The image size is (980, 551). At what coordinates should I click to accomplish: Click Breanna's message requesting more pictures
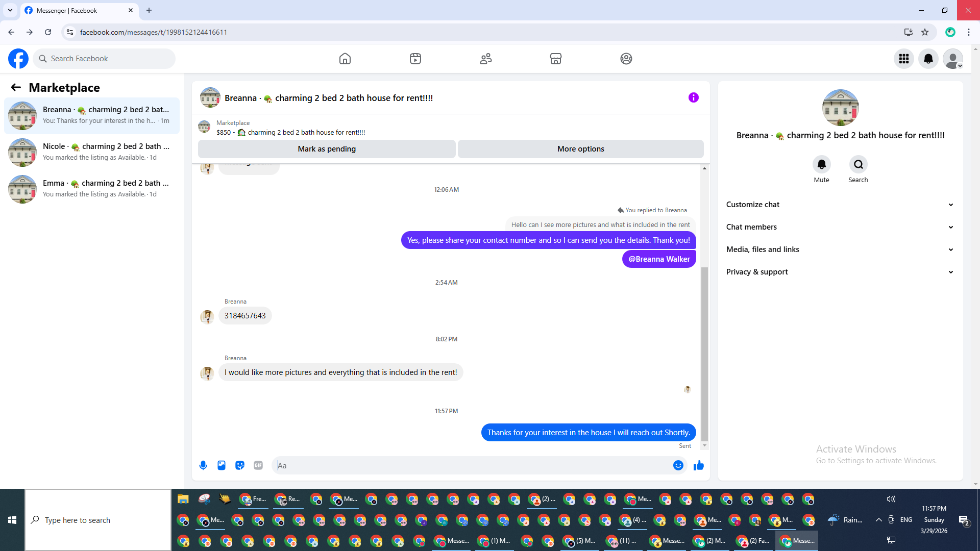pyautogui.click(x=341, y=372)
